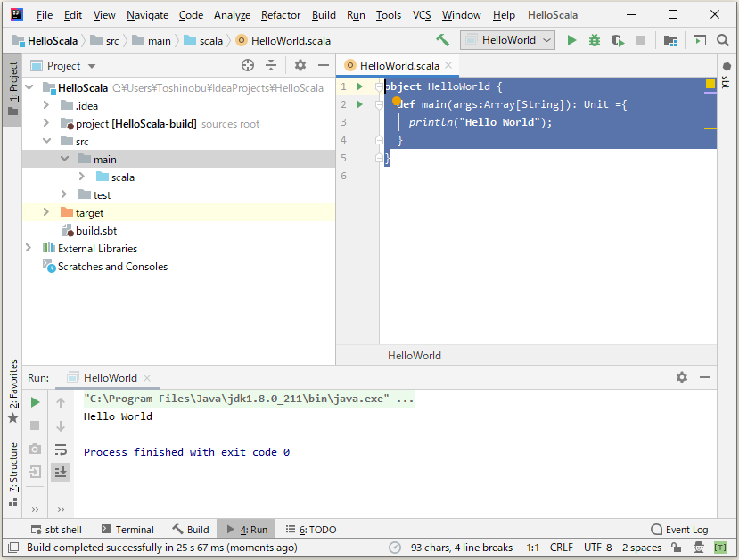This screenshot has height=560, width=739.
Task: Collapse the src folder
Action: point(46,141)
